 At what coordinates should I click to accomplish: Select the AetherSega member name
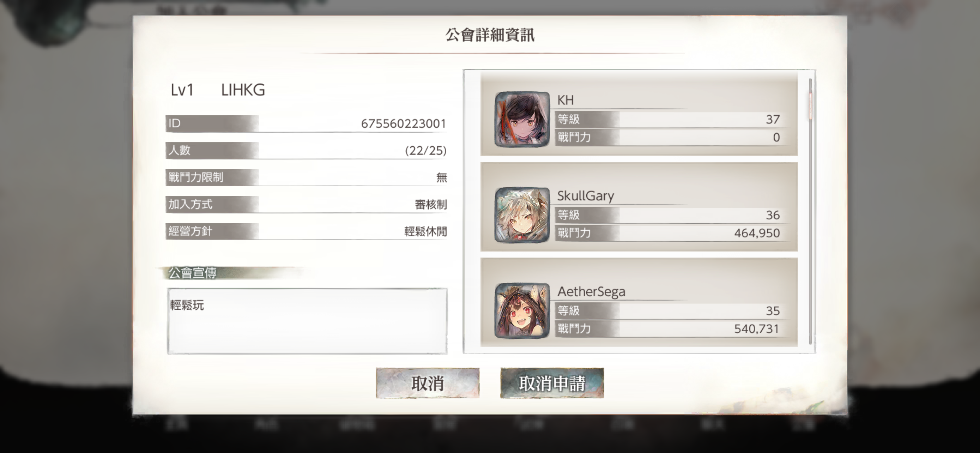[591, 291]
